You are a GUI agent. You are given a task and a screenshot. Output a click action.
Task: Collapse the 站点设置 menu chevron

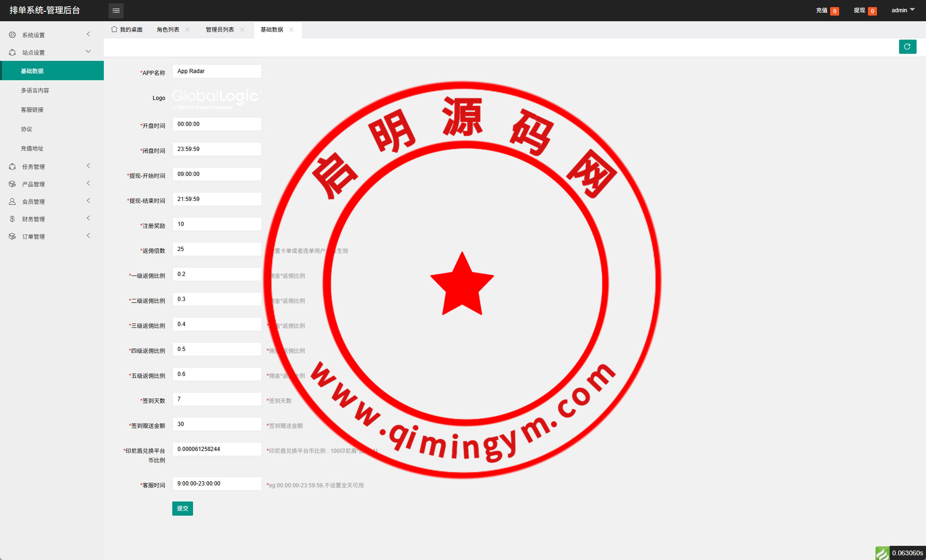coord(88,51)
